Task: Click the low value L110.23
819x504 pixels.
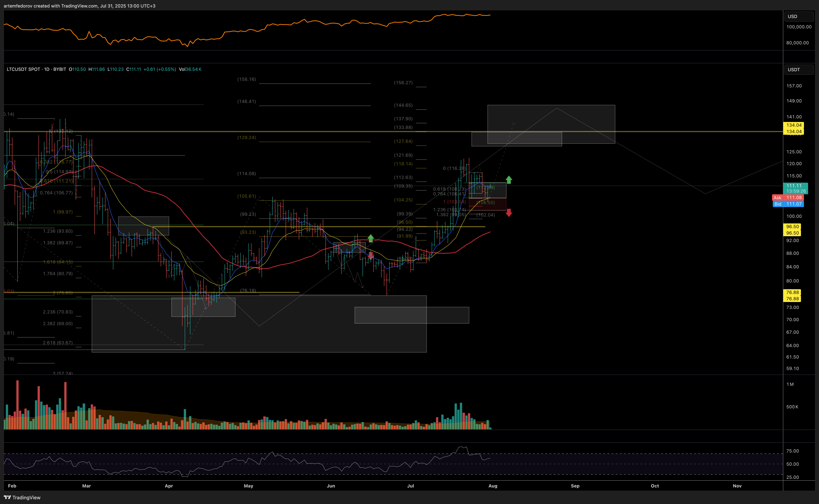Action: (x=115, y=69)
